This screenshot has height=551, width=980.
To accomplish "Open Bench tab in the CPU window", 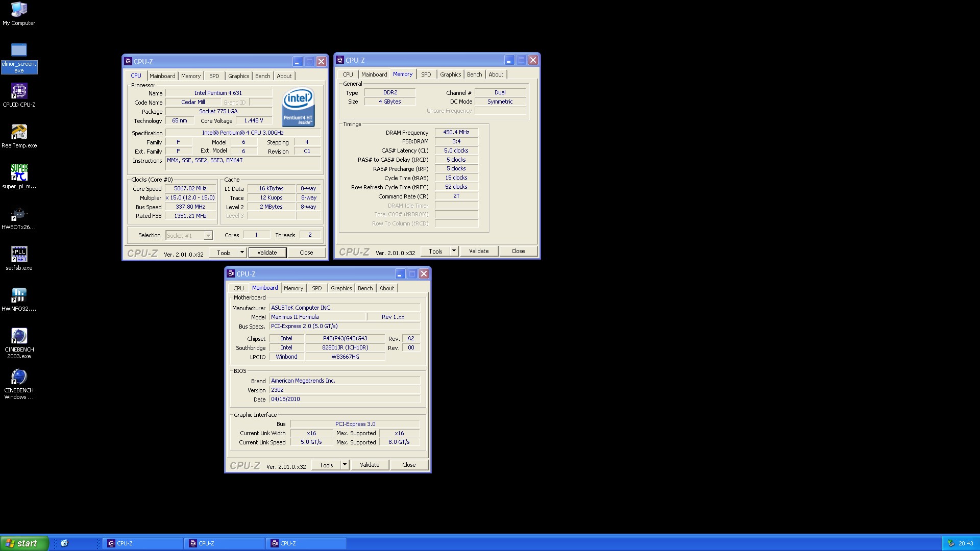I will [x=263, y=76].
